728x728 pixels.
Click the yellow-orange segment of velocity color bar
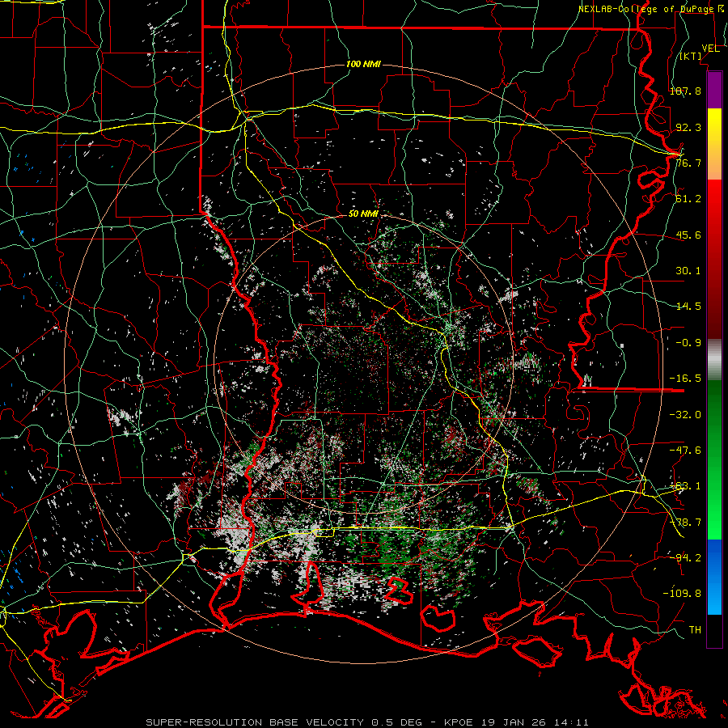pos(714,145)
